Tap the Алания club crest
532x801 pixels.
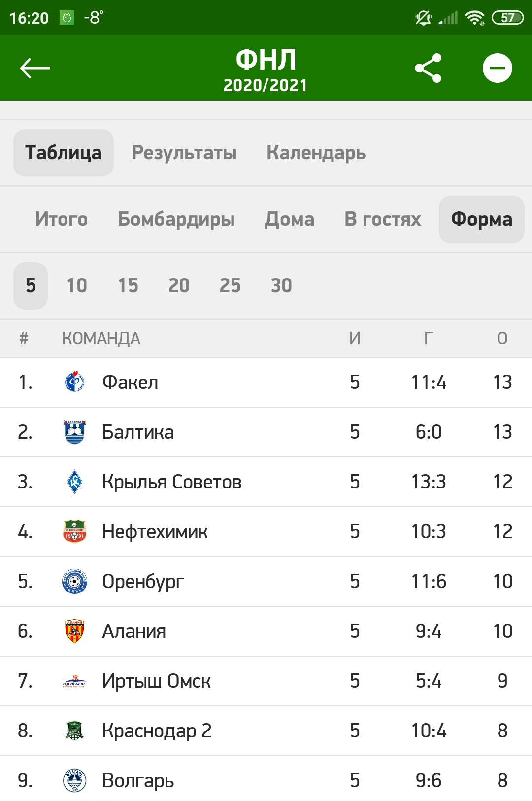[74, 631]
